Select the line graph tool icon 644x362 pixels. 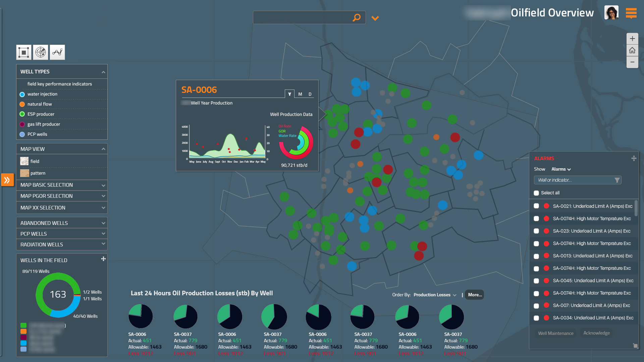click(57, 52)
